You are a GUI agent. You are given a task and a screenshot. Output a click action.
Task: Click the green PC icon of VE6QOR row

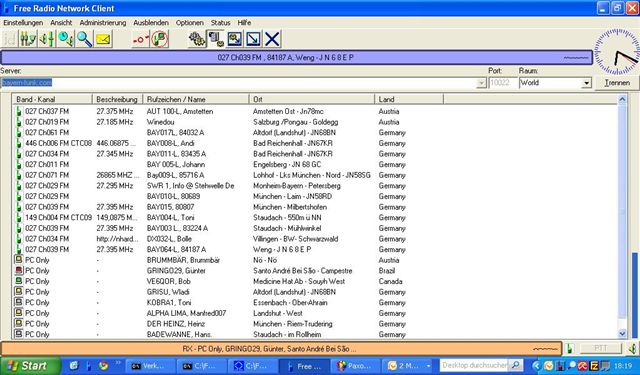(19, 281)
